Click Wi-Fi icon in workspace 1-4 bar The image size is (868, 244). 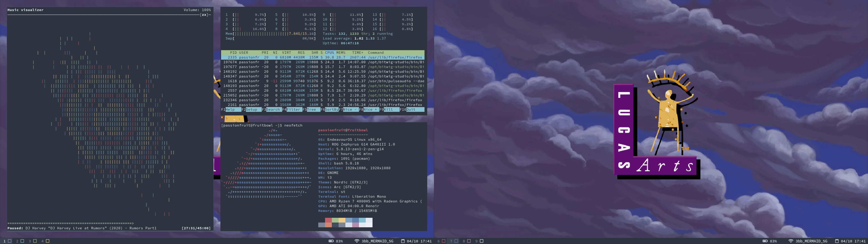[357, 241]
